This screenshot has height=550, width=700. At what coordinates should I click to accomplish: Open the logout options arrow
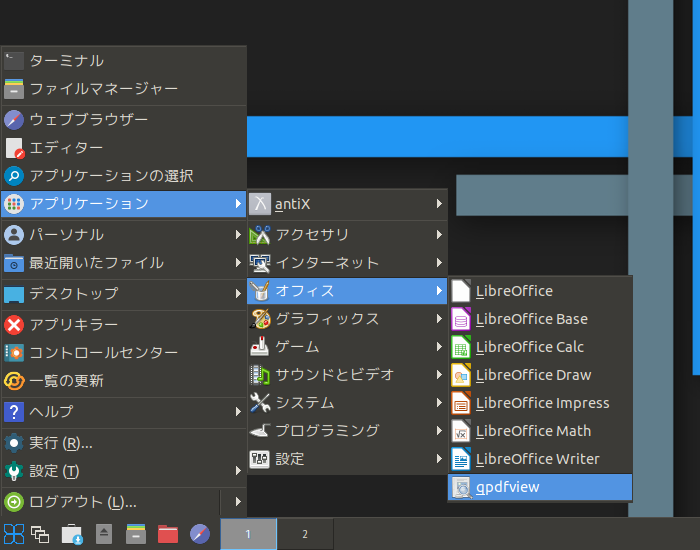(238, 502)
